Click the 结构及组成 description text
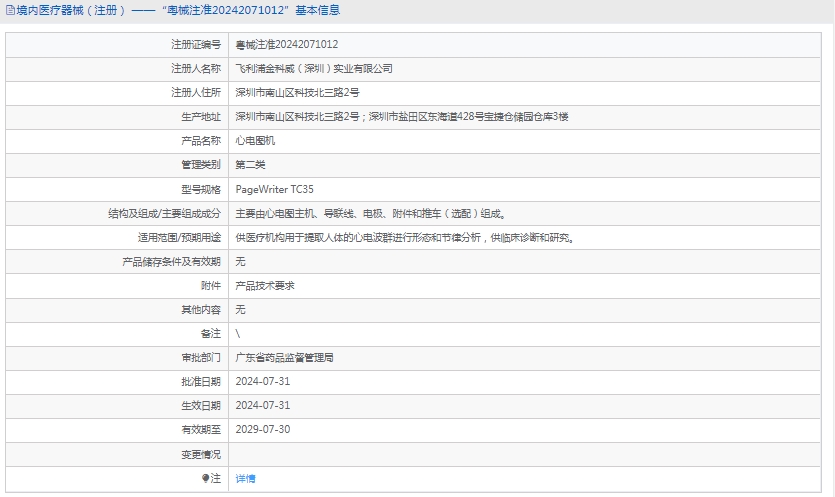This screenshot has height=497, width=835. coord(370,213)
